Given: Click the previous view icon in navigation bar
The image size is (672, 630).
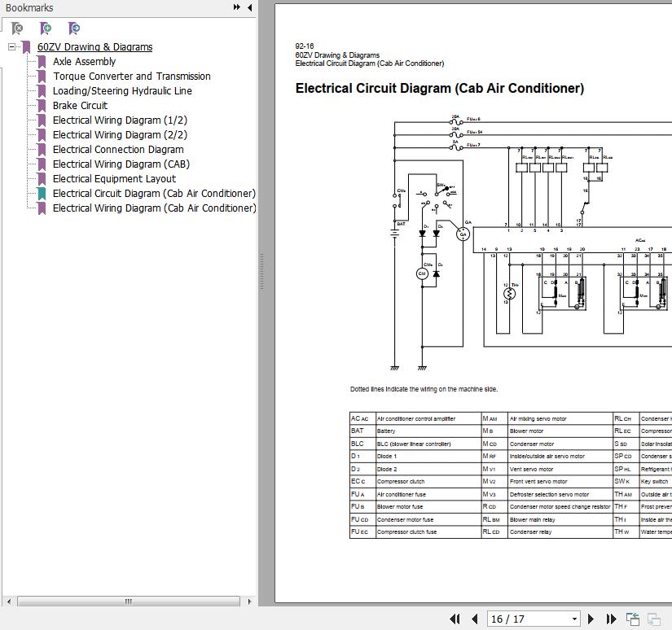Looking at the screenshot, I should 632,619.
